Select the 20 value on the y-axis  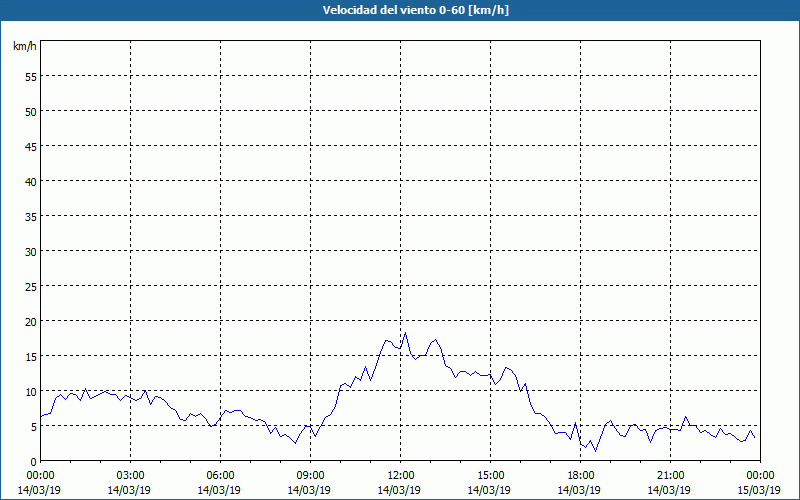(31, 321)
